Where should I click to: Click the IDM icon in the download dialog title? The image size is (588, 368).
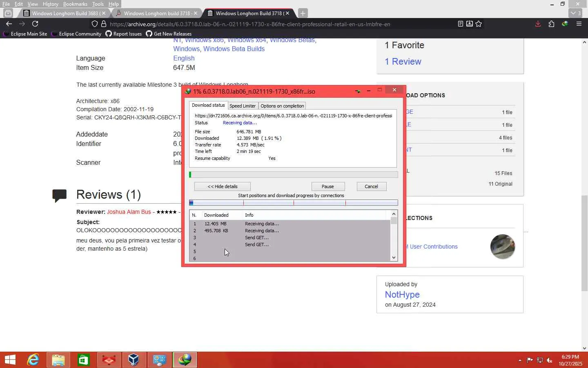click(x=188, y=91)
